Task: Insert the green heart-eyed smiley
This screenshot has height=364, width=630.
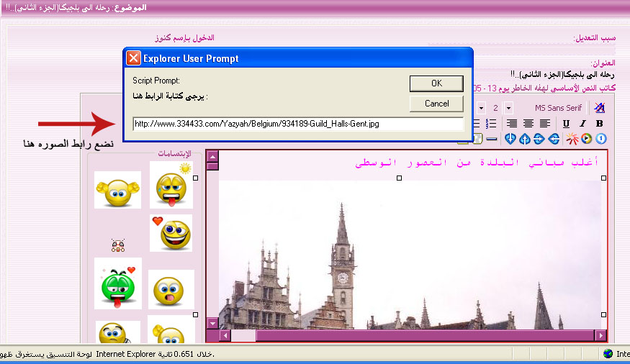Action: (x=118, y=283)
